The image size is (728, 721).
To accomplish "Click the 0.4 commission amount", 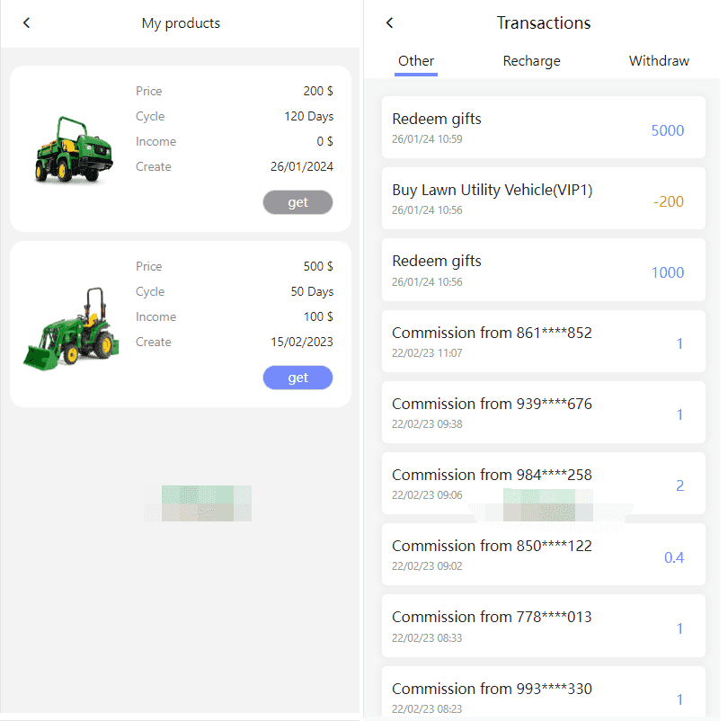I will coord(674,557).
